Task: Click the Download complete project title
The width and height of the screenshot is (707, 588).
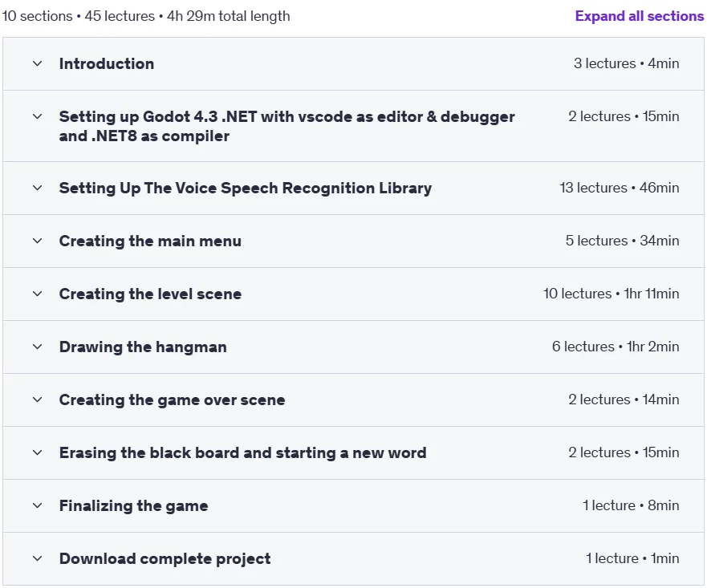Action: coord(165,558)
